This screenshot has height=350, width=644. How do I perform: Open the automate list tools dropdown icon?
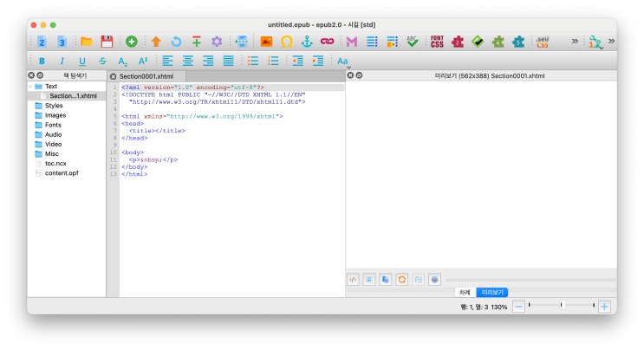(x=595, y=42)
